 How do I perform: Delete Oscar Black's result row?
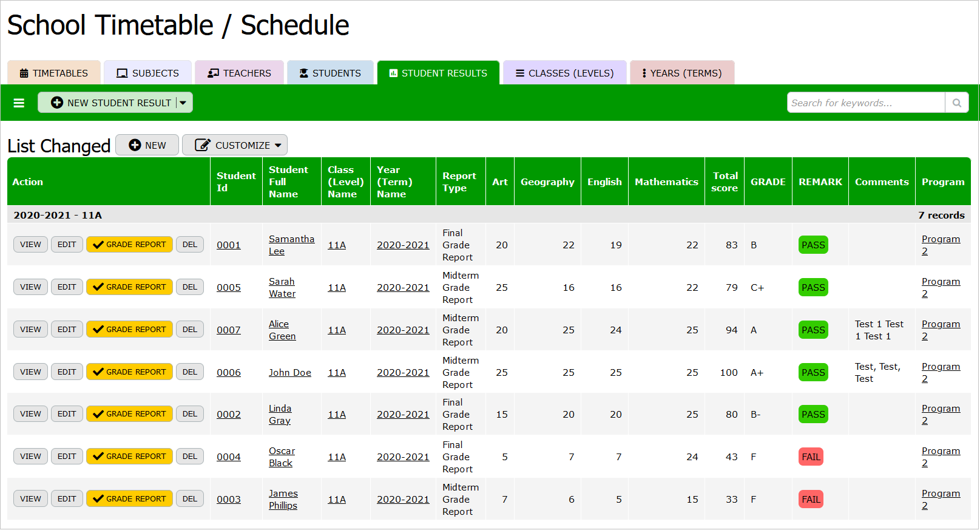tap(190, 457)
